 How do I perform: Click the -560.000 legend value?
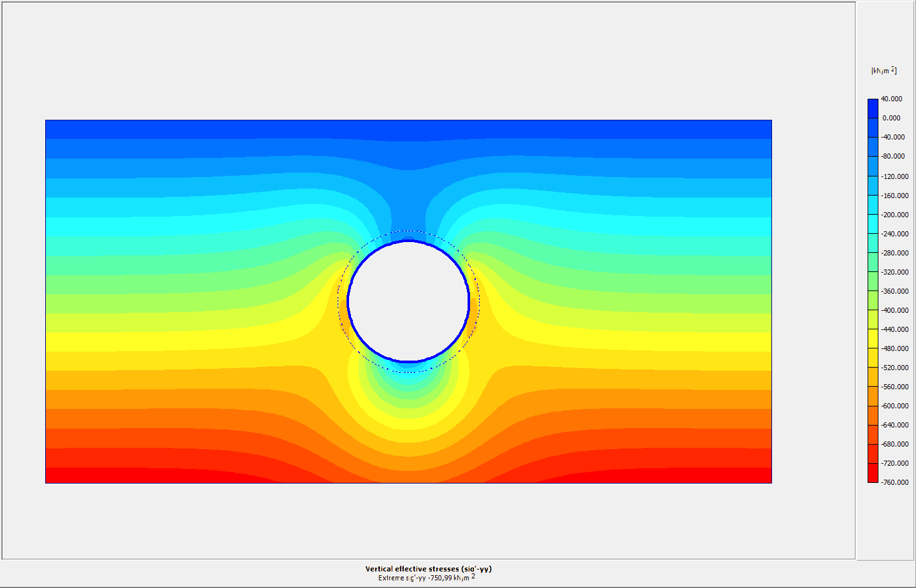coord(894,387)
